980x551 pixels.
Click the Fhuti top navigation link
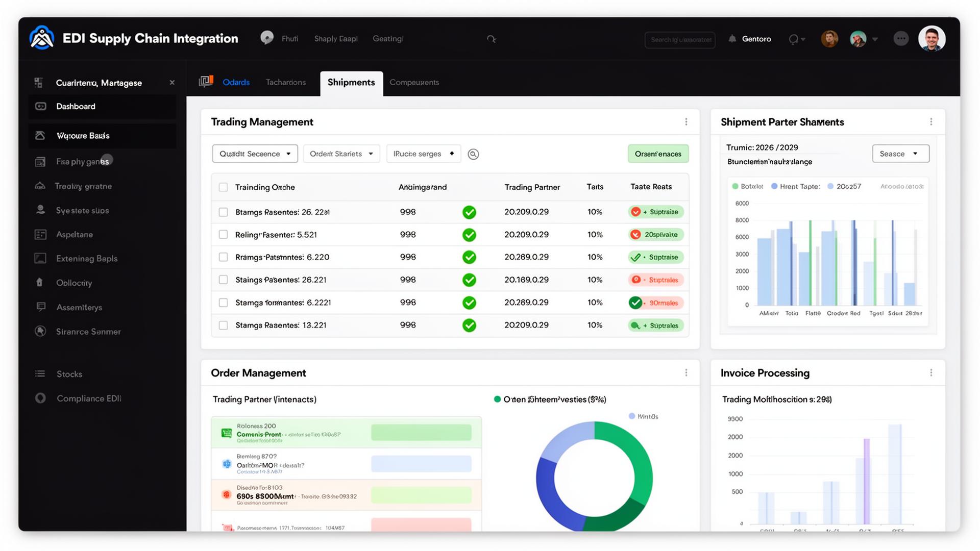[x=289, y=39]
